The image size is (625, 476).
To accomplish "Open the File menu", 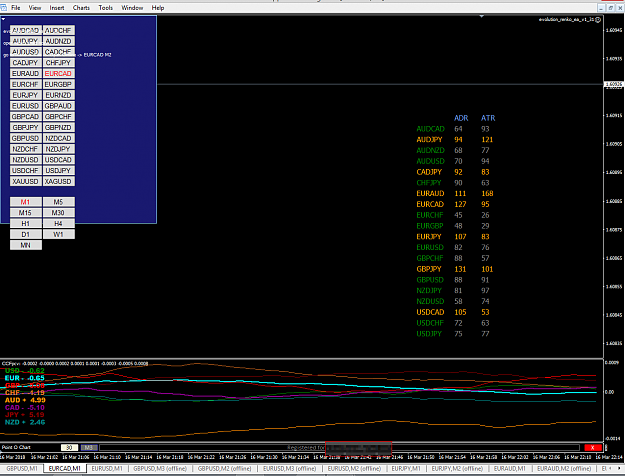I will [16, 8].
